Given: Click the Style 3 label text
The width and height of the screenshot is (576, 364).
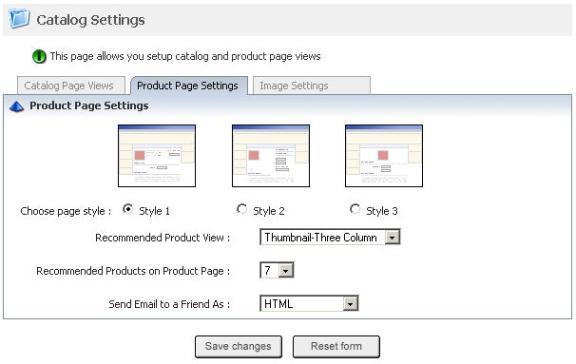Looking at the screenshot, I should pyautogui.click(x=382, y=211).
